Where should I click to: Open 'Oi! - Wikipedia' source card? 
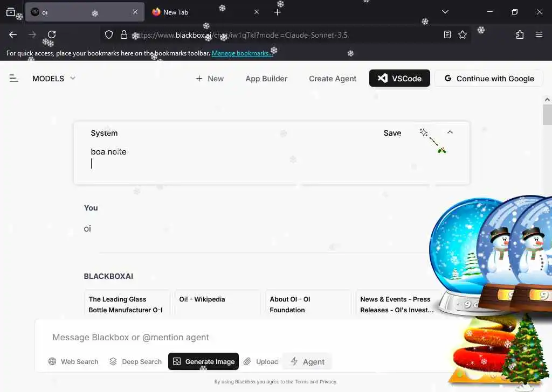217,304
